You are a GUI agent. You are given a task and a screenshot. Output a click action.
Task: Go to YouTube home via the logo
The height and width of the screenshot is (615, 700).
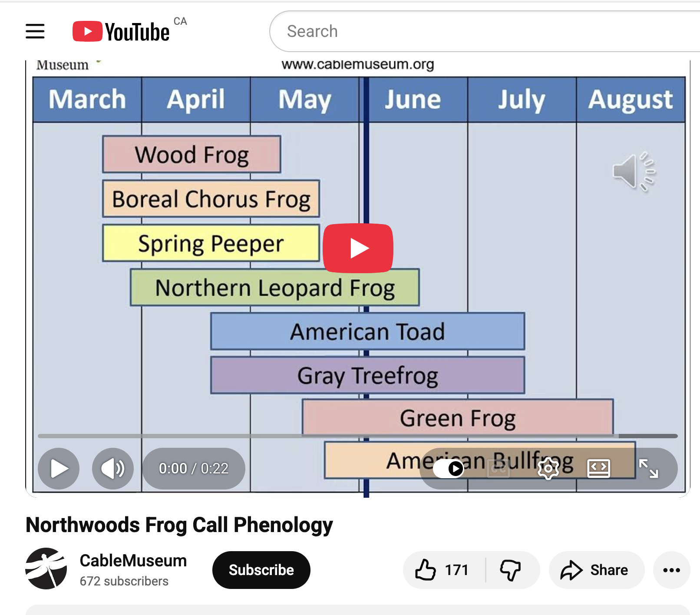(x=121, y=31)
